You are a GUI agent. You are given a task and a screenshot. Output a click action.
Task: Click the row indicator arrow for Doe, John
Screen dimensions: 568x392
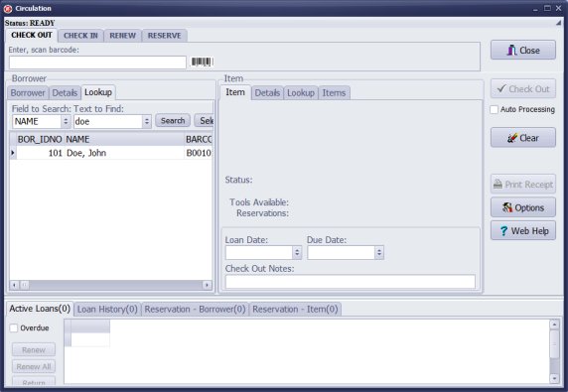pyautogui.click(x=13, y=153)
